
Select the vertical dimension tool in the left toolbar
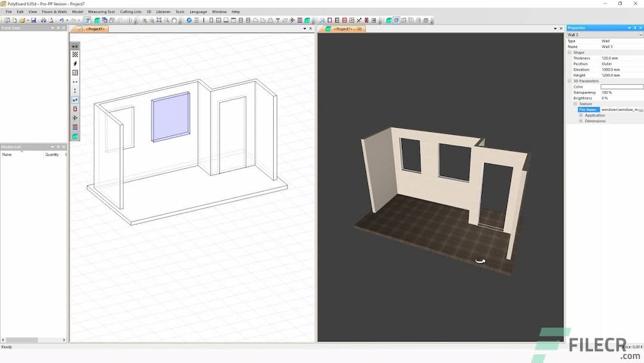(75, 91)
